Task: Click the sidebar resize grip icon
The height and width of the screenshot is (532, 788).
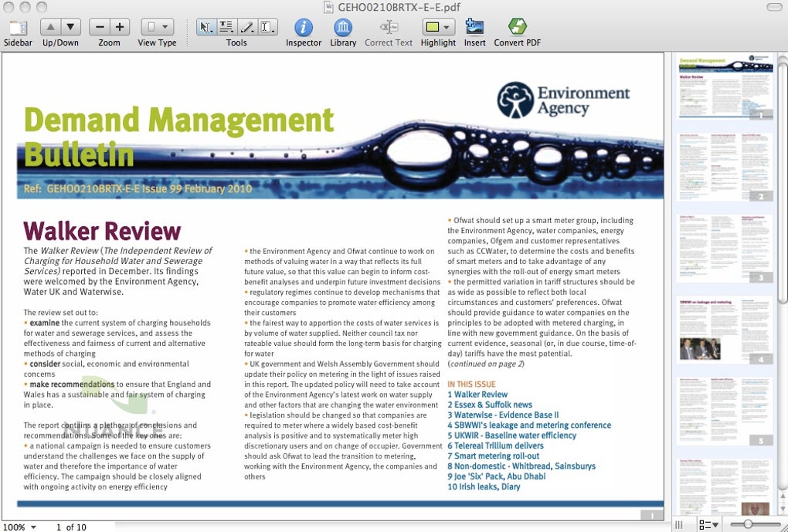Action: (x=679, y=524)
